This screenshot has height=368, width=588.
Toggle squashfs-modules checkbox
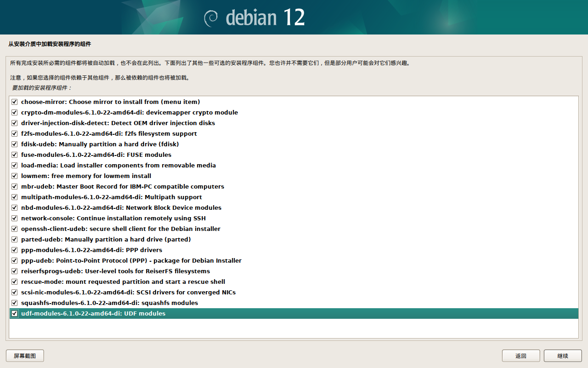coord(15,303)
